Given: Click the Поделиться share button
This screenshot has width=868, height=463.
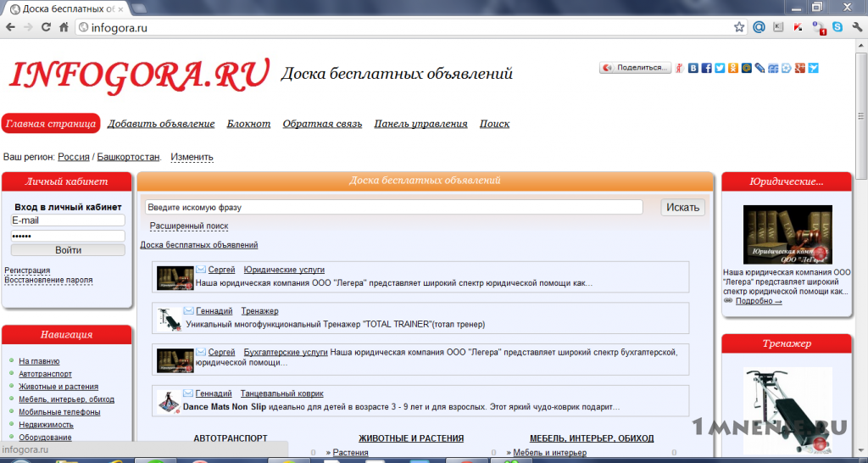Looking at the screenshot, I should click(x=635, y=68).
